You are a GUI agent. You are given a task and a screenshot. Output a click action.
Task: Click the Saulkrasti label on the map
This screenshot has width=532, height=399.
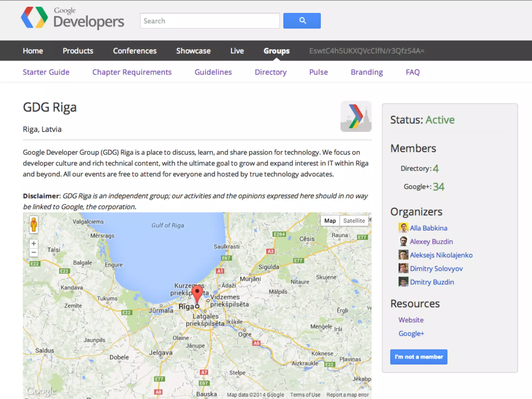(x=227, y=247)
